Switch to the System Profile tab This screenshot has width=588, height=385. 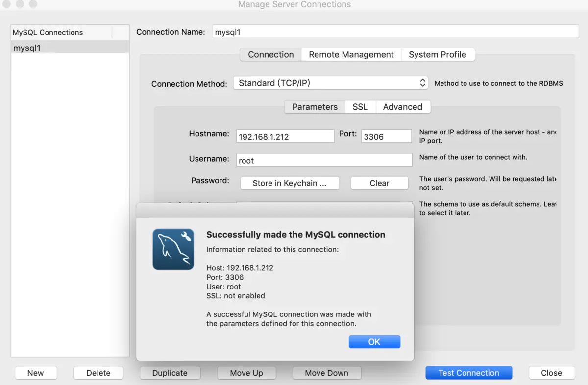[438, 55]
